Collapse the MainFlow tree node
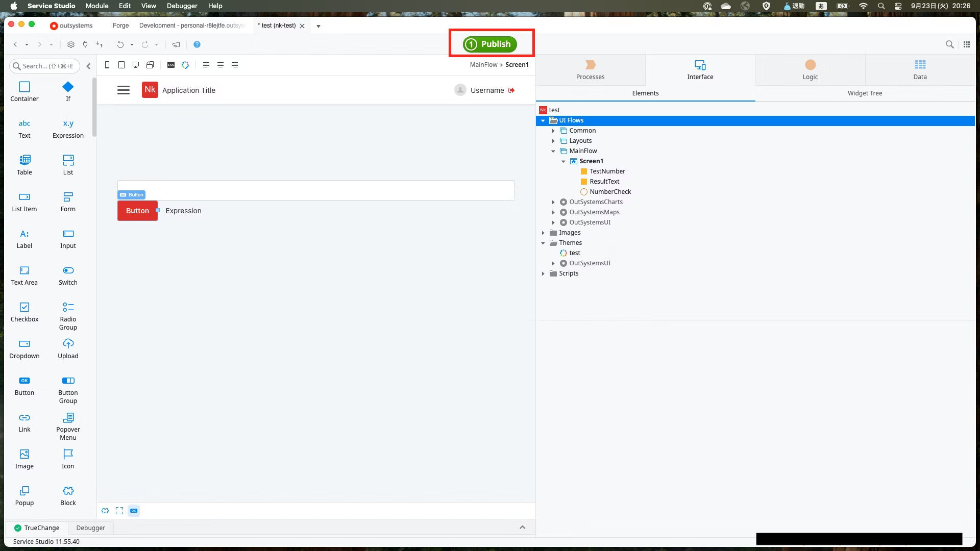This screenshot has width=980, height=551. 553,151
